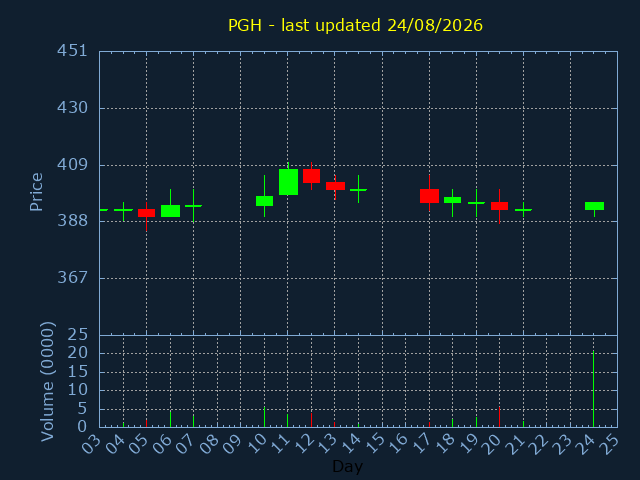Image resolution: width=640 pixels, height=480 pixels.
Task: Click the 367 price axis label
Action: pyautogui.click(x=72, y=278)
